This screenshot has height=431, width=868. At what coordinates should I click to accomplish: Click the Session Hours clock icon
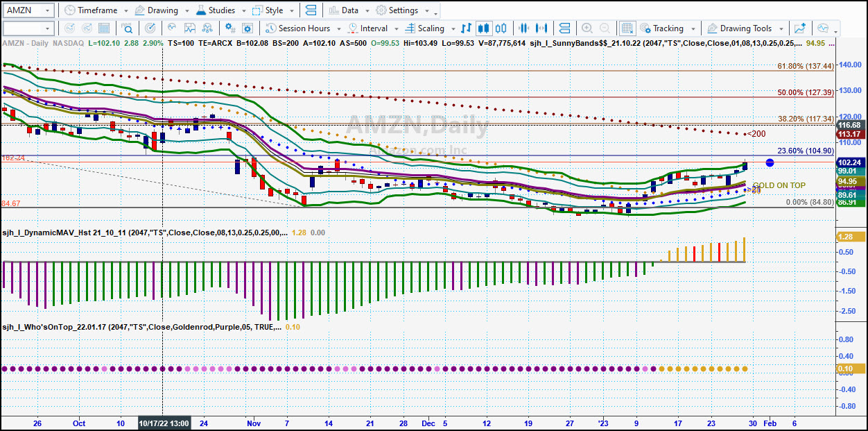pos(270,28)
